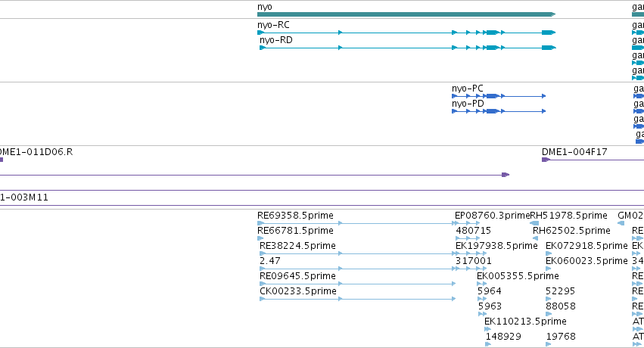Click the nyo-PC protein feature label
Screen dimensions: 644x348
(468, 89)
